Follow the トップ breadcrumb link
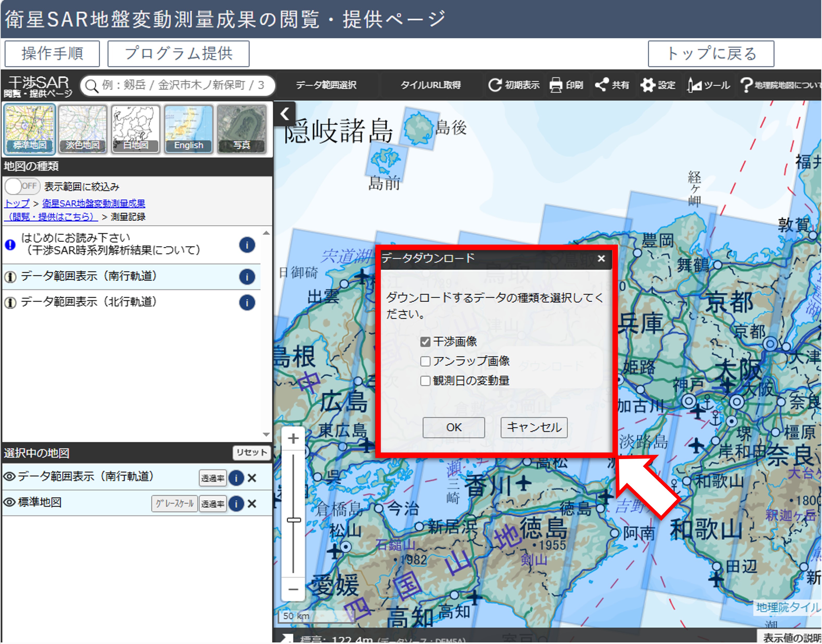This screenshot has height=644, width=822. pyautogui.click(x=17, y=203)
